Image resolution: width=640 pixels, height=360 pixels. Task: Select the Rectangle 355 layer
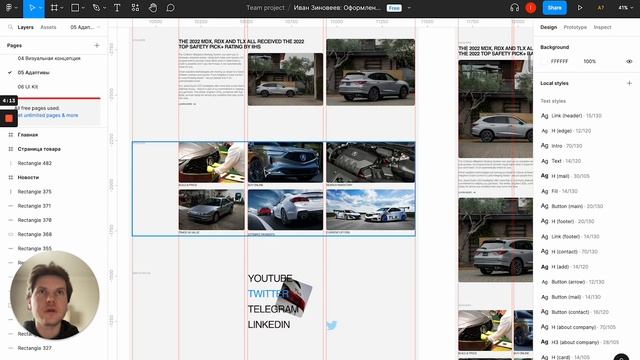[35, 249]
